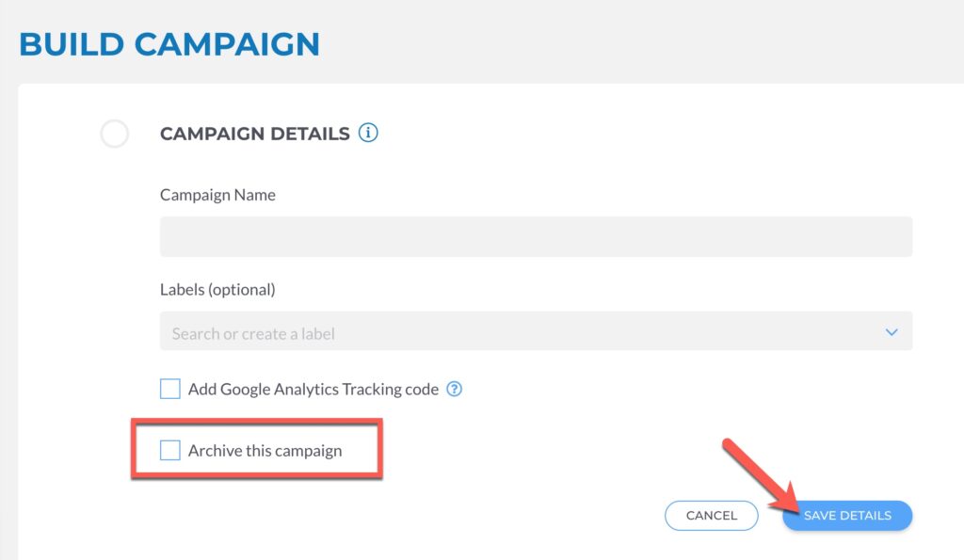Click the question mark help icon for Google Analytics

coord(455,389)
